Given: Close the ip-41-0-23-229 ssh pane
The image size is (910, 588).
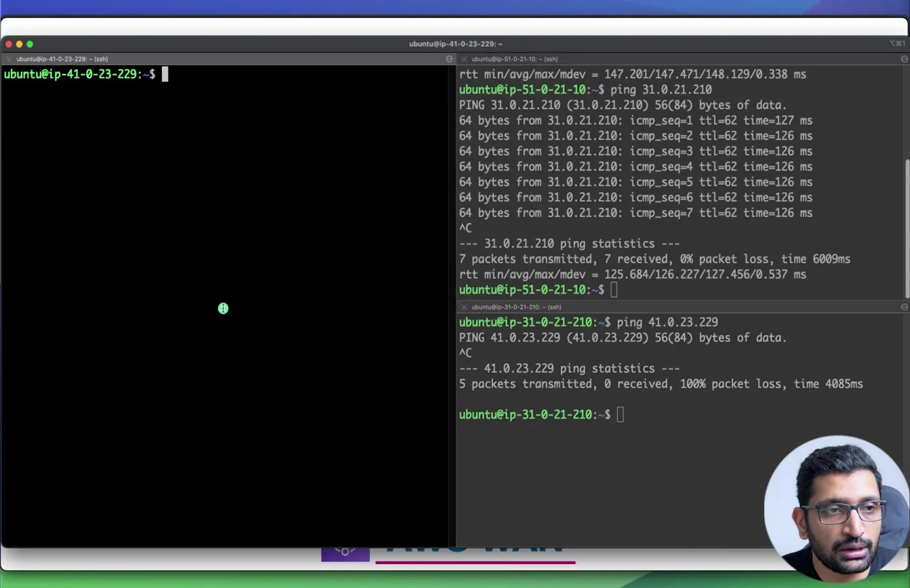Looking at the screenshot, I should (x=8, y=59).
